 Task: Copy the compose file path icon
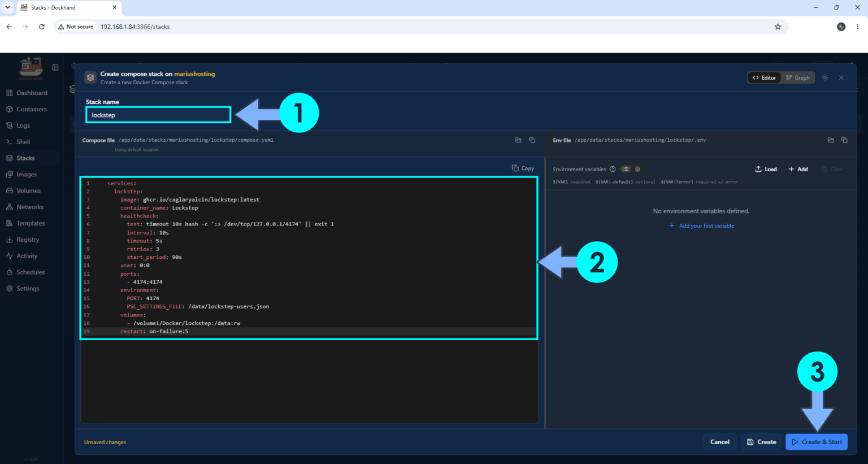click(532, 140)
